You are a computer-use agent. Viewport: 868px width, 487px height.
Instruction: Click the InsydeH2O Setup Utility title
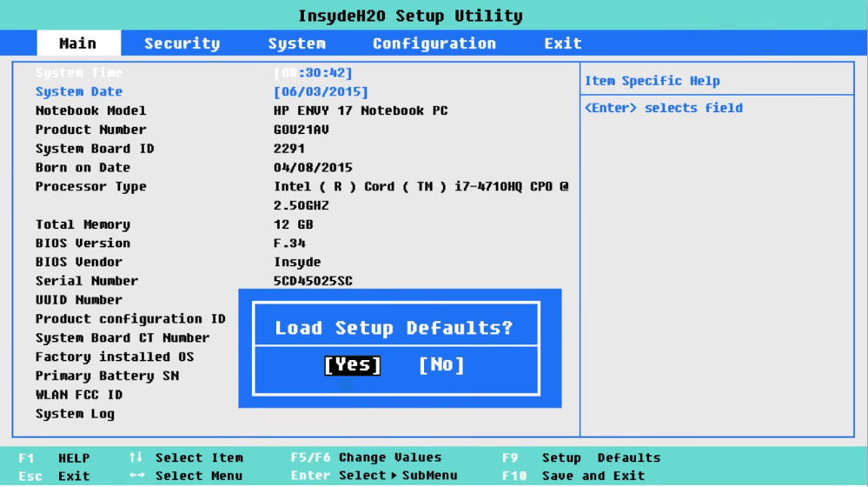click(410, 16)
